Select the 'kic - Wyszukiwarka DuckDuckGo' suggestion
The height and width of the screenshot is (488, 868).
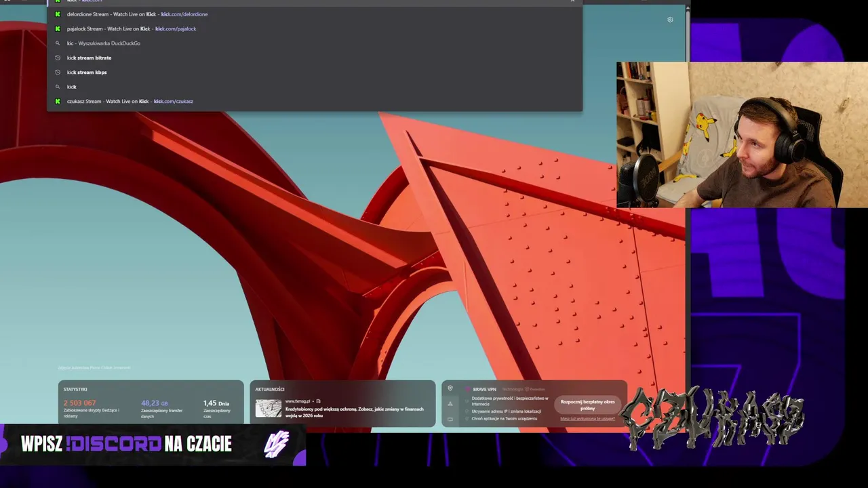pos(315,43)
